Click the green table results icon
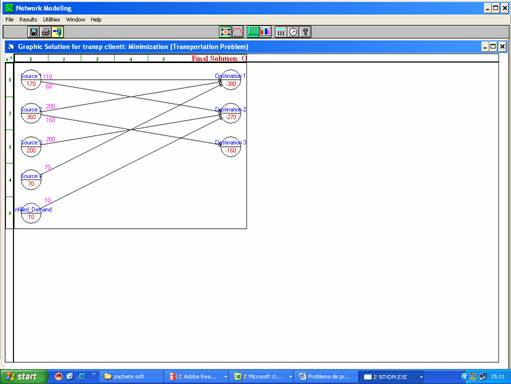Image resolution: width=511 pixels, height=384 pixels. pyautogui.click(x=253, y=32)
